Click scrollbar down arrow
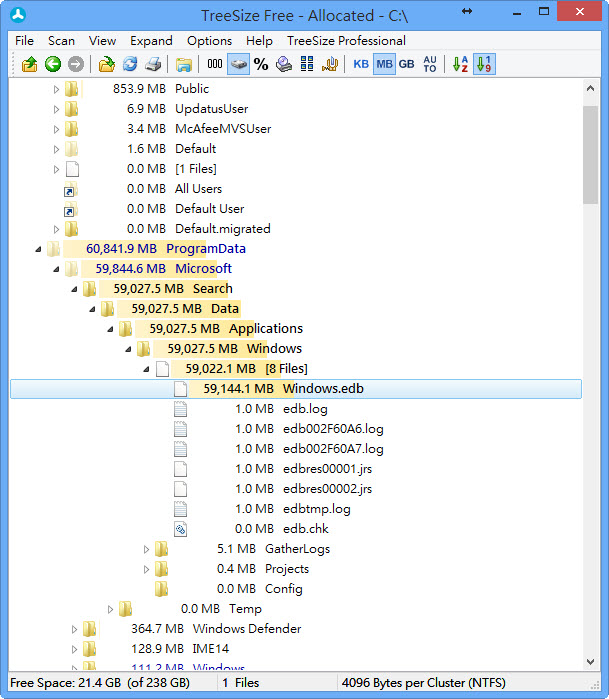Viewport: 609px width, 699px height. pos(591,662)
